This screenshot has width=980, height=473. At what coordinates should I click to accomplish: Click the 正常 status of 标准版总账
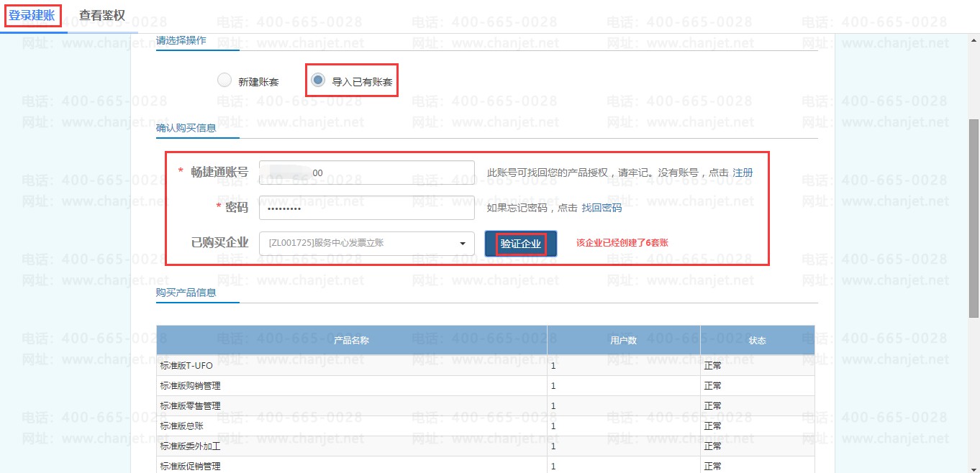point(712,426)
